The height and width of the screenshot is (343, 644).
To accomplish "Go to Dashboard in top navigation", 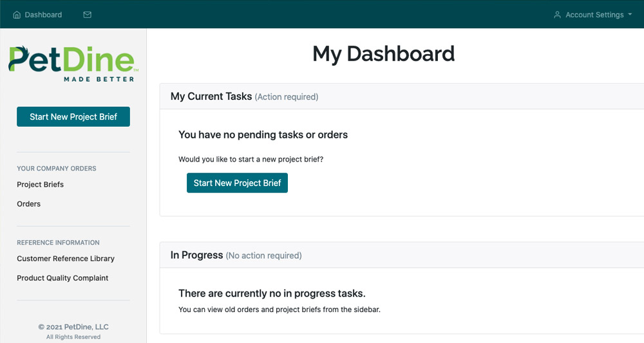I will 37,15.
